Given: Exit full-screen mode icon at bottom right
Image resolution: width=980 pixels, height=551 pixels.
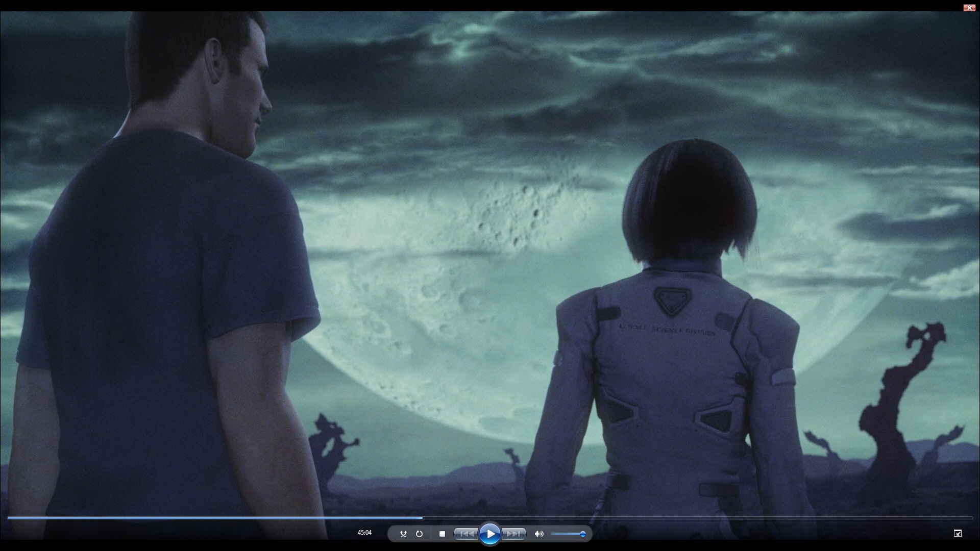Looking at the screenshot, I should click(x=958, y=533).
